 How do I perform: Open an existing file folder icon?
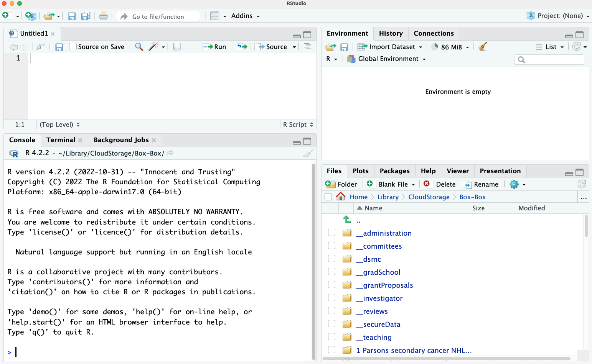pos(49,16)
